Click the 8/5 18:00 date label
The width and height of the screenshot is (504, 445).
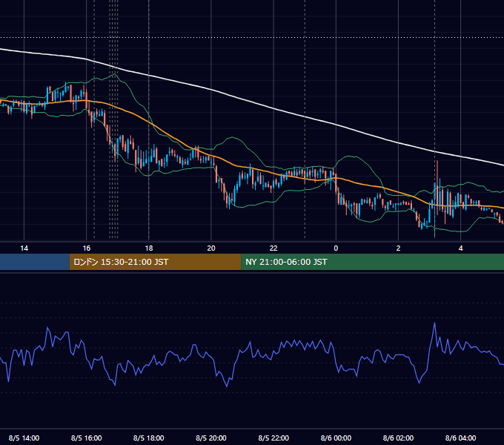coord(149,438)
